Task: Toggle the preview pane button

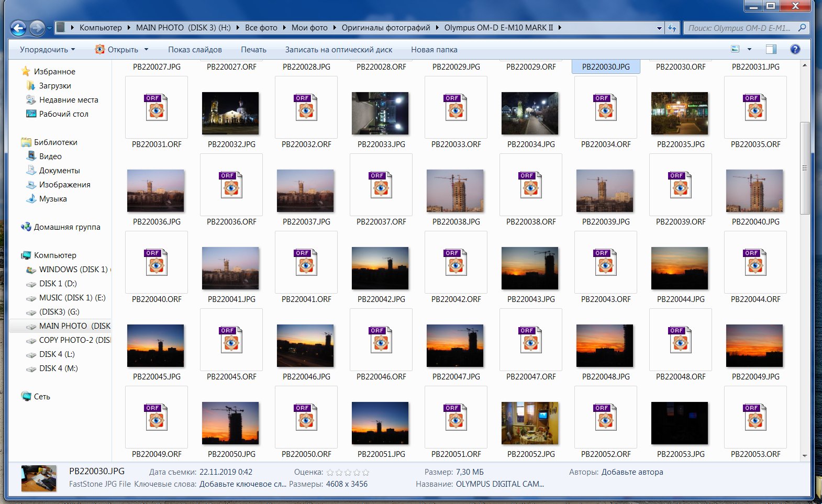Action: pos(771,49)
